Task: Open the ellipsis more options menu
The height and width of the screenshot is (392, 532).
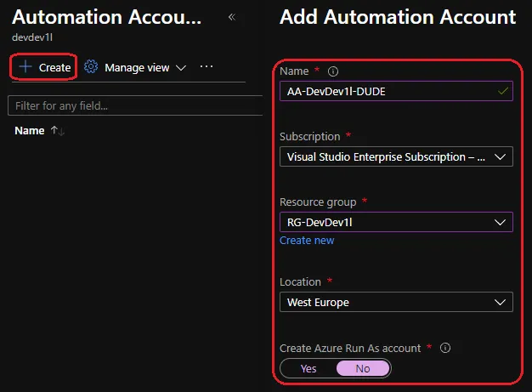Action: pos(207,67)
